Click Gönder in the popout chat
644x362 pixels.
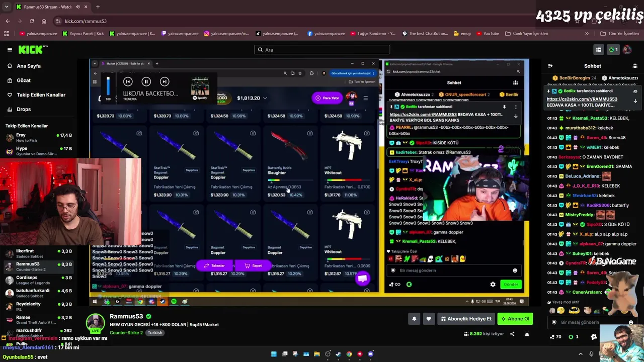(511, 285)
